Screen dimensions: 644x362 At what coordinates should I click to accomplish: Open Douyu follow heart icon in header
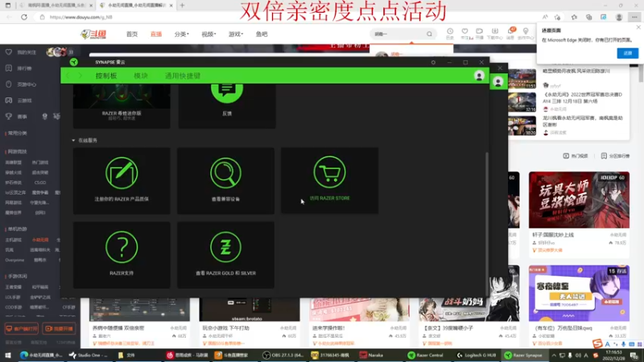[x=465, y=34]
